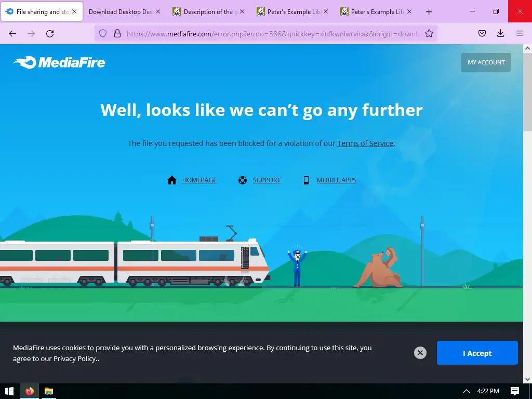The width and height of the screenshot is (532, 399).
Task: Open File Explorer from taskbar
Action: tap(49, 391)
